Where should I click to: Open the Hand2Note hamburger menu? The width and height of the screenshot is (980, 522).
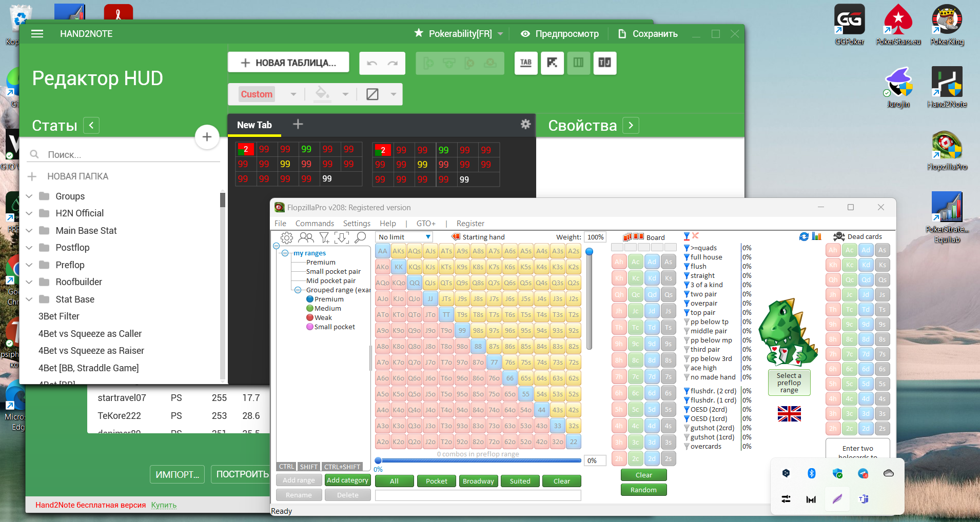[37, 34]
